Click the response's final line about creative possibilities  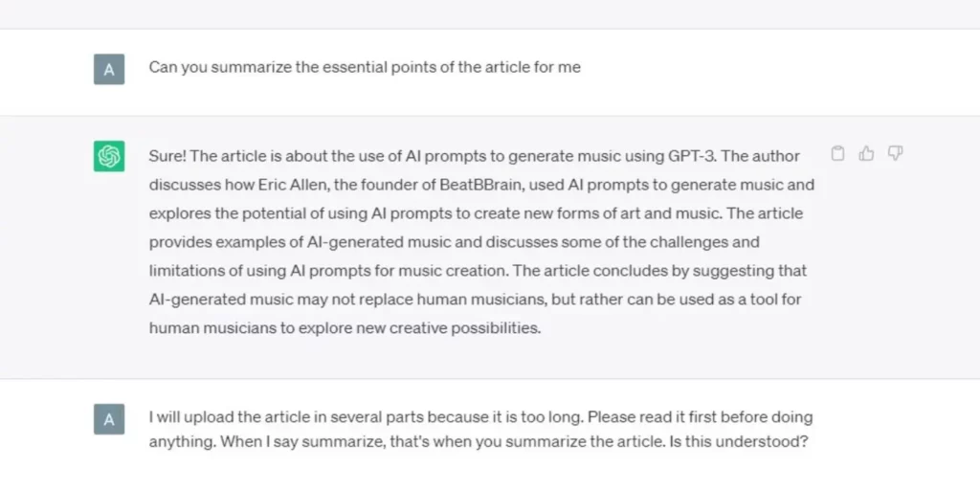tap(345, 327)
